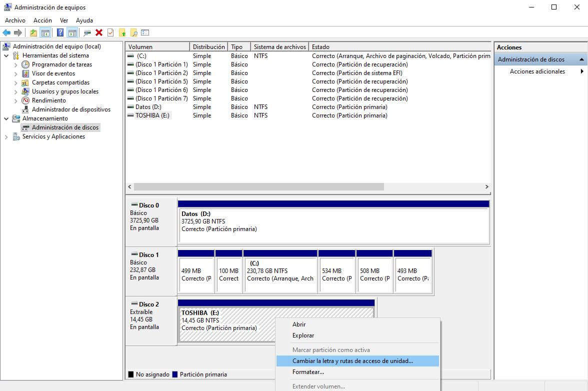588x391 pixels.
Task: Click the blue Back arrow in the toolbar
Action: tap(7, 33)
